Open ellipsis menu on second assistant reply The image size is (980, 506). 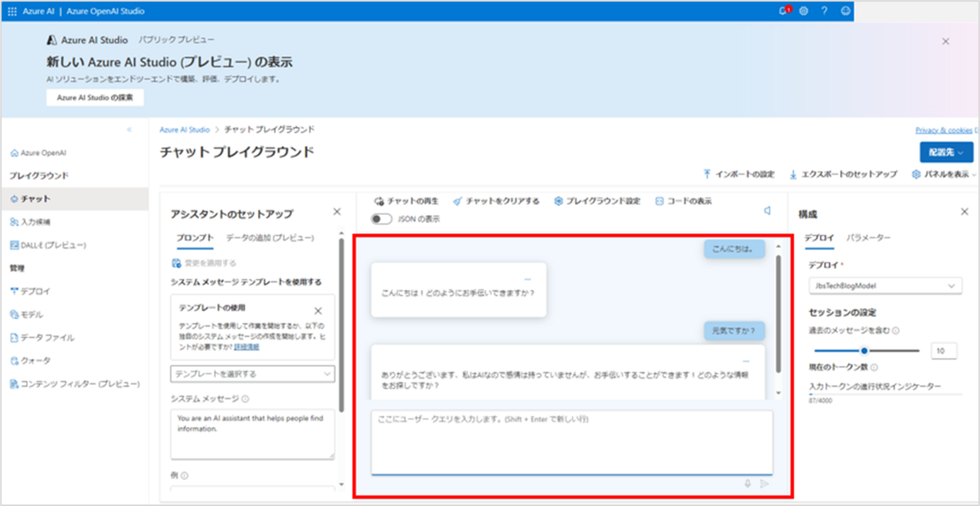(746, 360)
